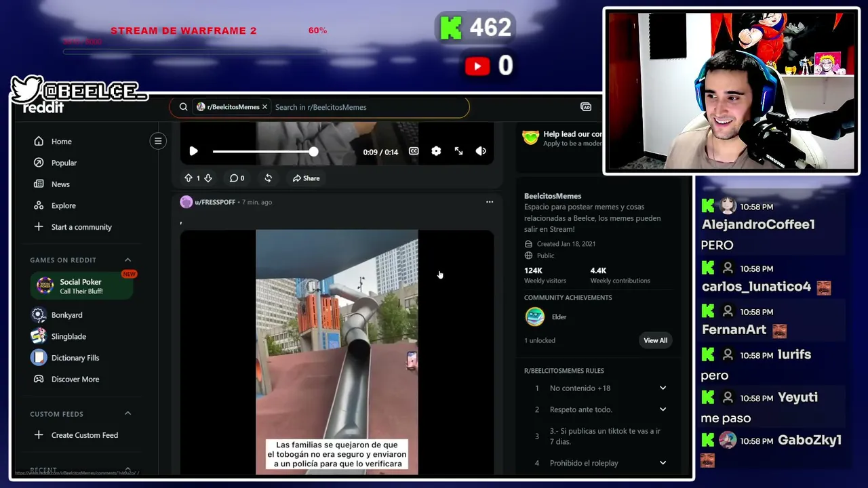Click the Created Jan 18, 2021 text
868x488 pixels.
point(566,244)
